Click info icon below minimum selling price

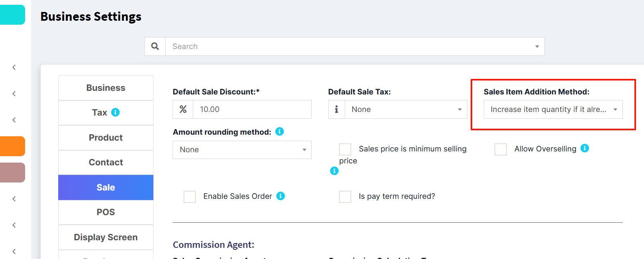pyautogui.click(x=334, y=171)
